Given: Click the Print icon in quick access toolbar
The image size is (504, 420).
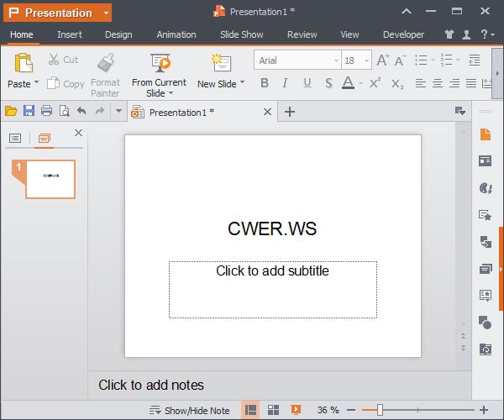Looking at the screenshot, I should [46, 112].
